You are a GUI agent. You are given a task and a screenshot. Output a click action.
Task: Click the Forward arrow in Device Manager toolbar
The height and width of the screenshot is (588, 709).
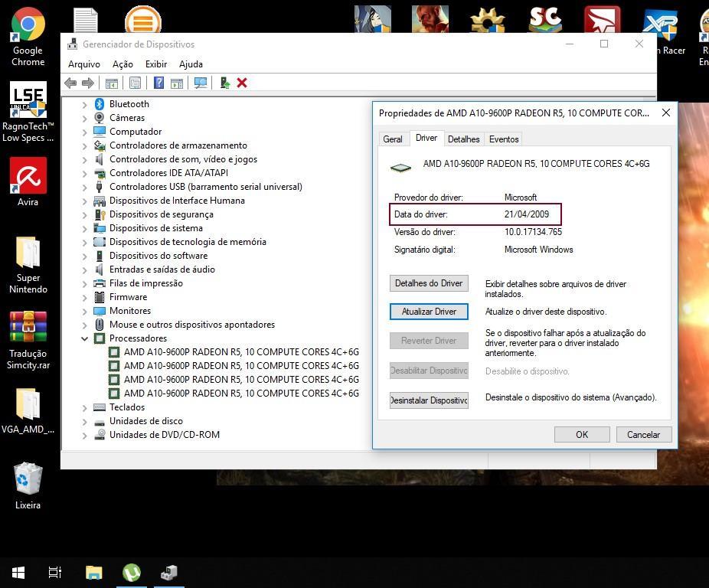pyautogui.click(x=88, y=83)
